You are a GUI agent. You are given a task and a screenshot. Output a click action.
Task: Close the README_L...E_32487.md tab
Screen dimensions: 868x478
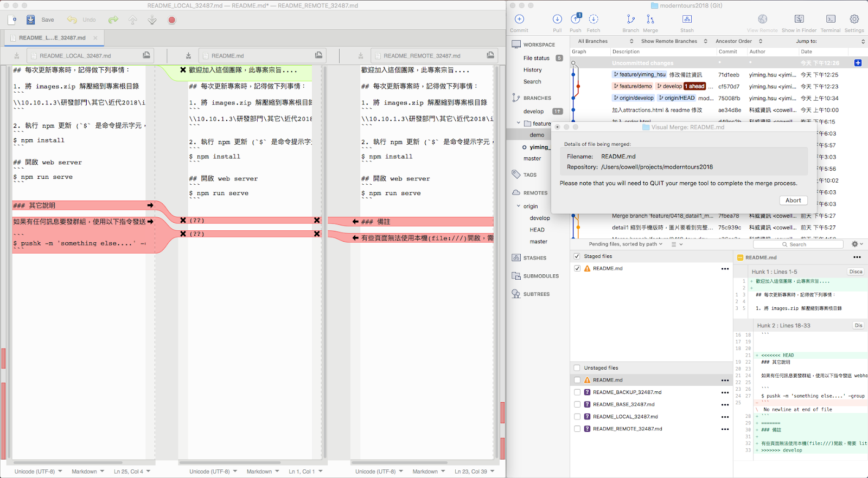[x=95, y=38]
